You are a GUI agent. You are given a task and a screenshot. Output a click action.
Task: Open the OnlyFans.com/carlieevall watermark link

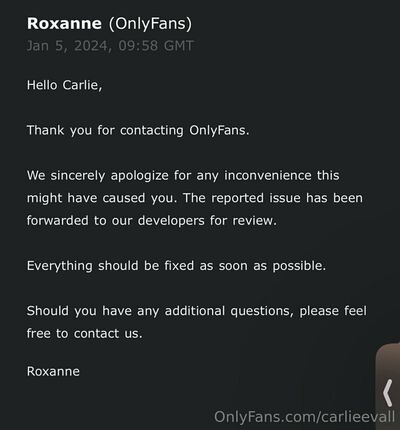[x=304, y=417]
